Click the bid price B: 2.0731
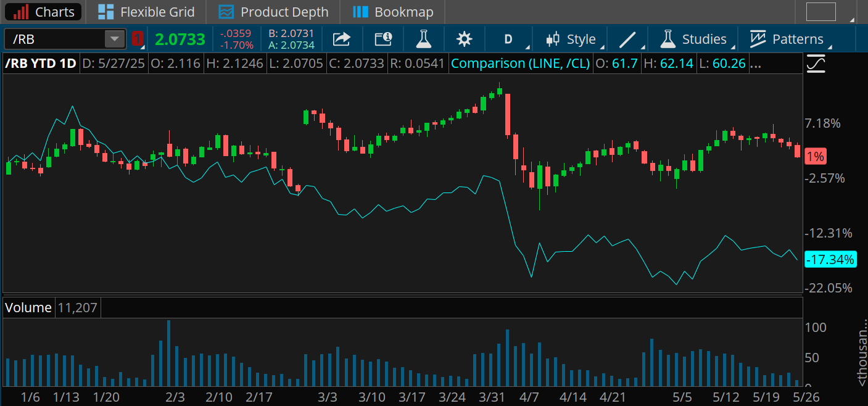868x406 pixels. coord(291,34)
